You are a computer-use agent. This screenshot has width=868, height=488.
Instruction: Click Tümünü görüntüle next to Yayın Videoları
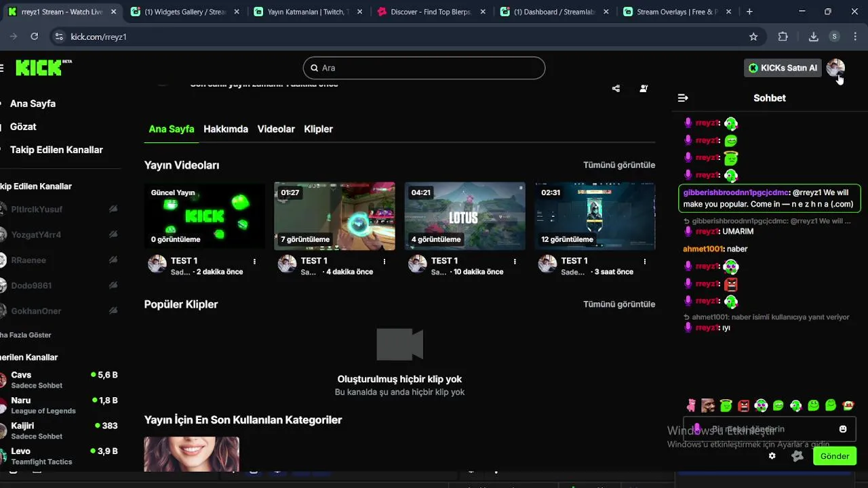[x=619, y=165]
